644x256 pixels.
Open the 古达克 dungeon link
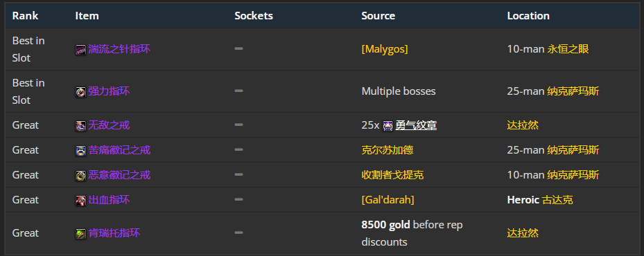click(x=557, y=200)
